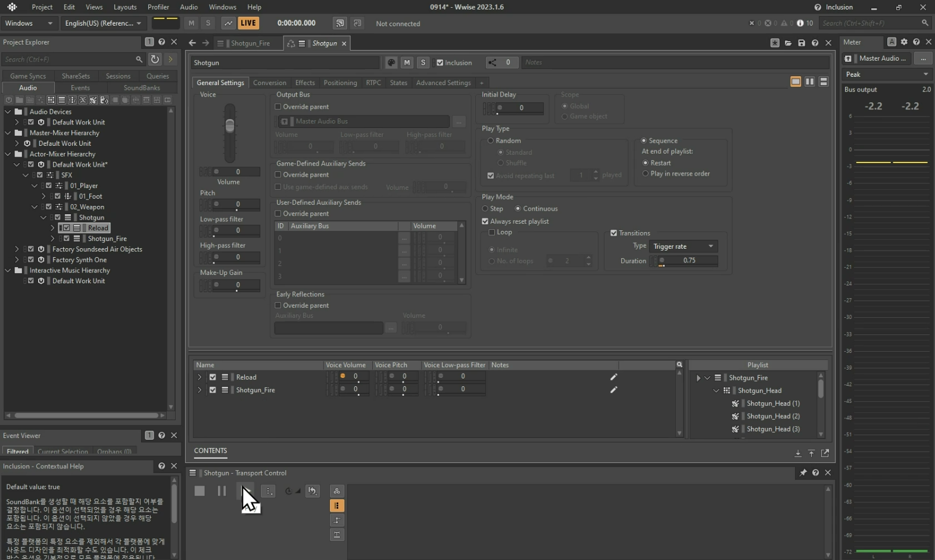Open the Conversion tab
This screenshot has width=935, height=560.
click(x=269, y=83)
